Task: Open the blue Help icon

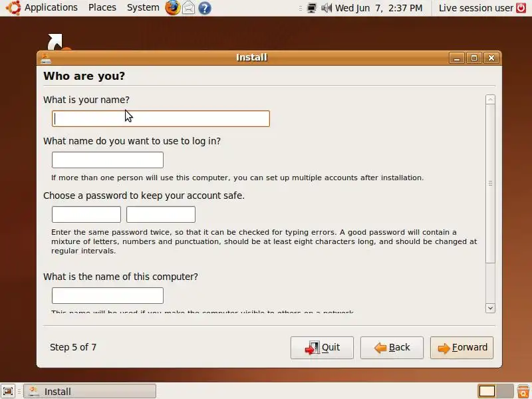Action: [205, 8]
